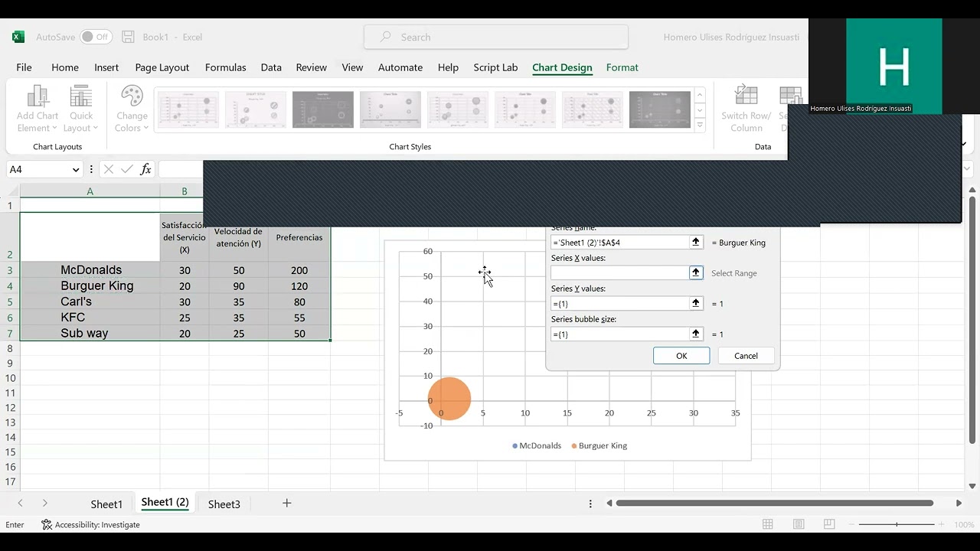Switch to the Insert tab
Screen dimensions: 980x551
tap(106, 67)
